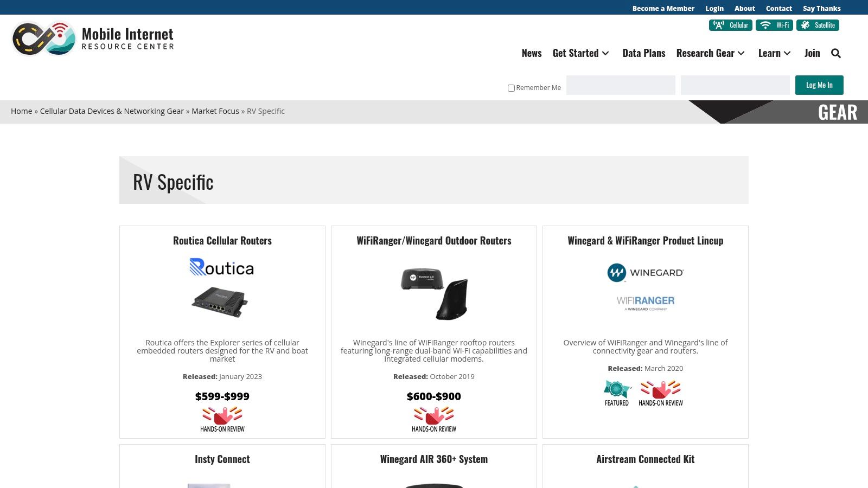The image size is (868, 488).
Task: Click the $600-$900 price text
Action: tap(434, 396)
